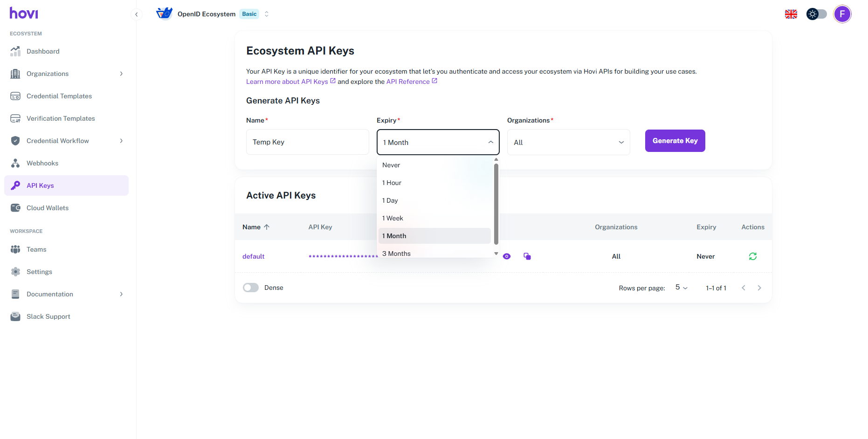Click the user avatar F icon

[842, 14]
